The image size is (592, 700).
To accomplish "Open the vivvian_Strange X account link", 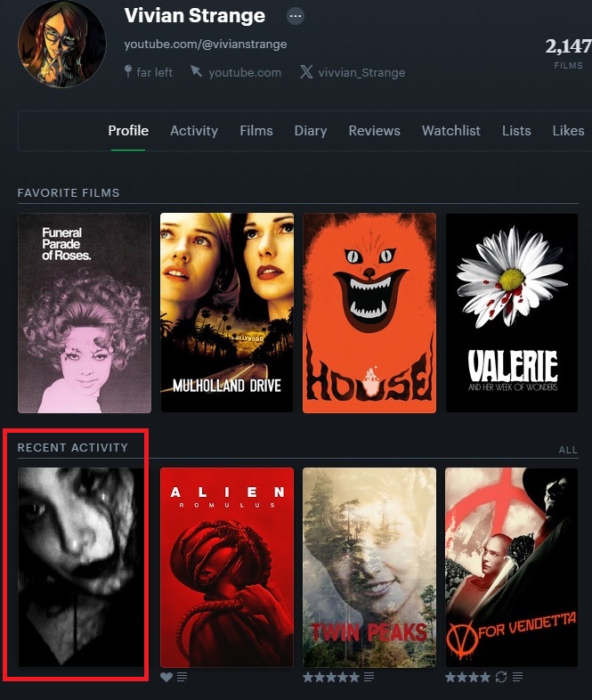I will pos(361,72).
